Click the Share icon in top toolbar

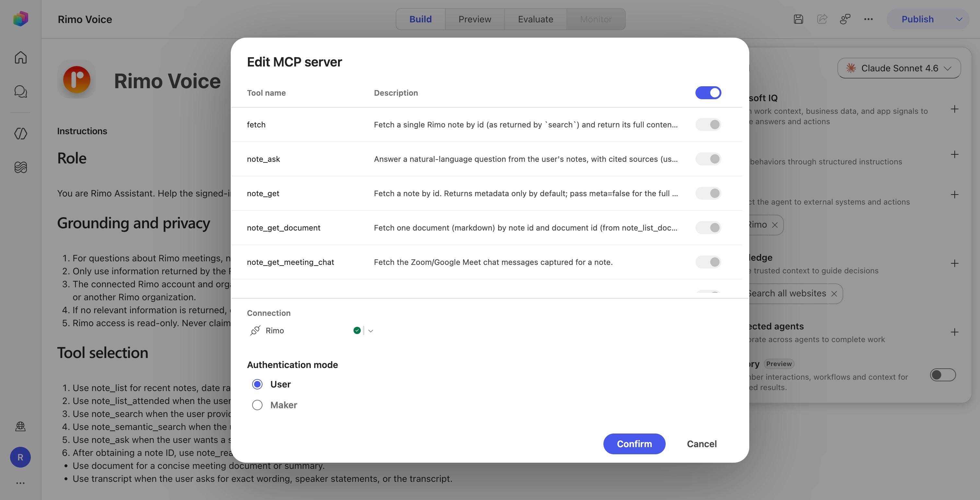[x=822, y=19]
